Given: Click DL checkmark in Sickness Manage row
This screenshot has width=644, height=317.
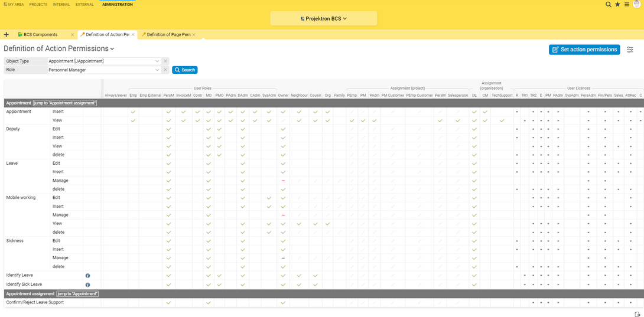Looking at the screenshot, I should [x=474, y=259].
